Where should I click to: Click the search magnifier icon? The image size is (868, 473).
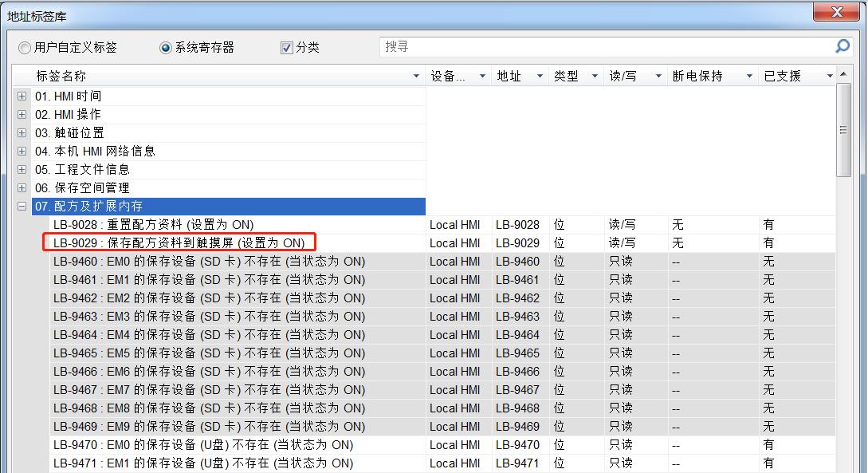(x=842, y=46)
